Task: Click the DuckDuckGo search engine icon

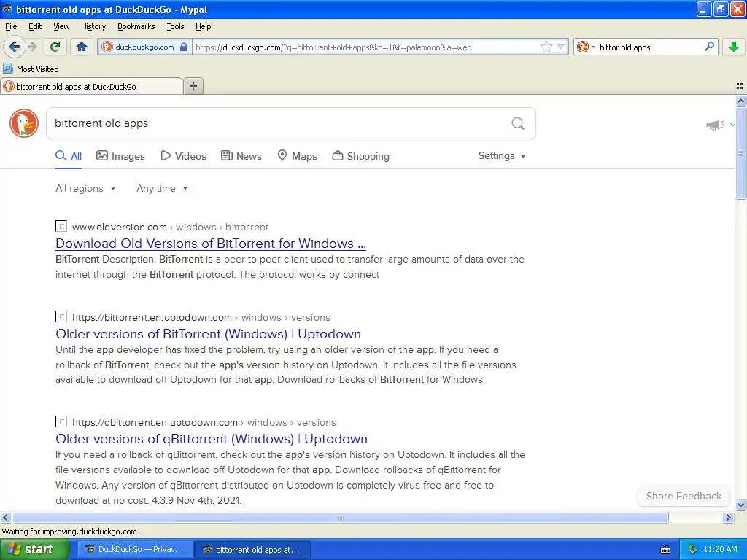Action: (583, 47)
